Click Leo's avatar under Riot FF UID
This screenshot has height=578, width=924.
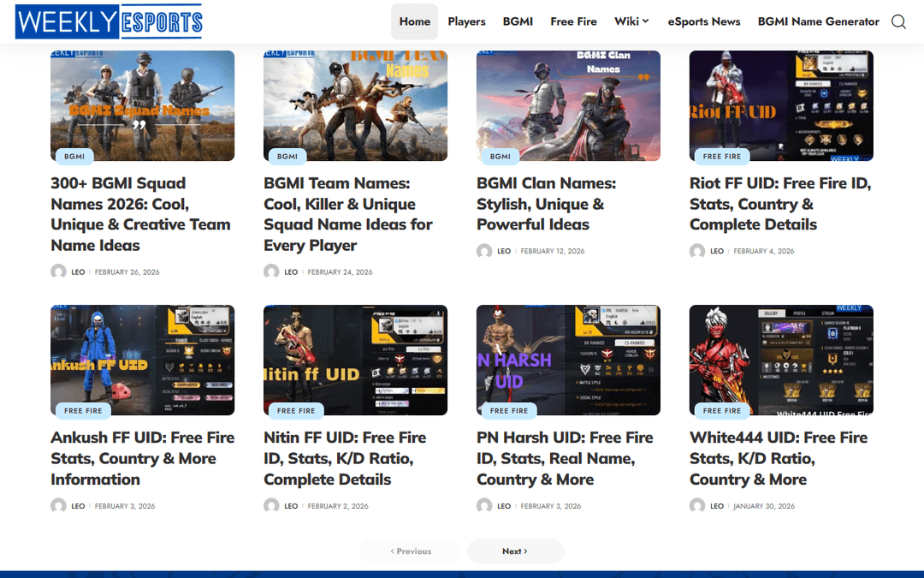point(697,251)
